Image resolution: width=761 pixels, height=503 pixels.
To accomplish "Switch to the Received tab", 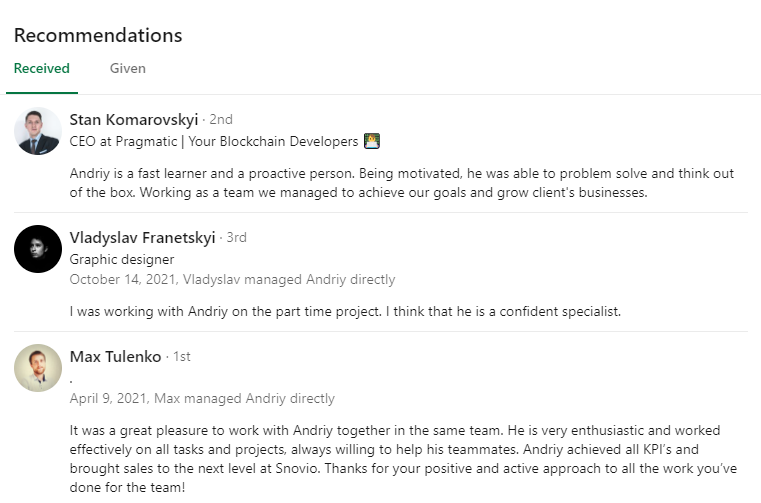I will tap(42, 68).
